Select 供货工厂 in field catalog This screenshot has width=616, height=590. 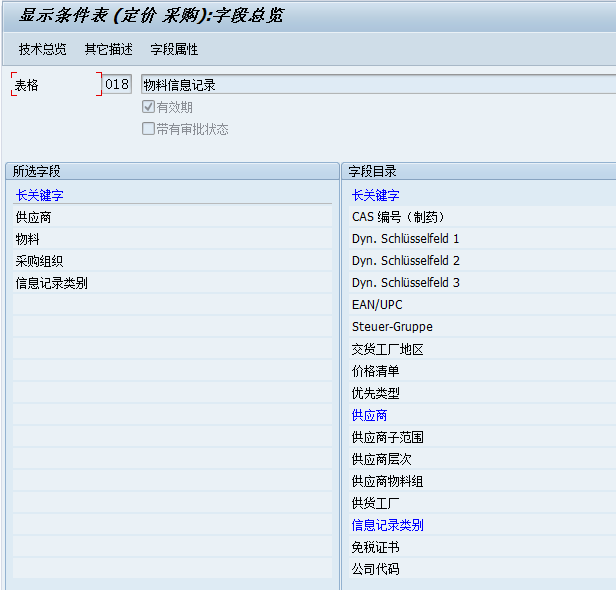tap(482, 503)
